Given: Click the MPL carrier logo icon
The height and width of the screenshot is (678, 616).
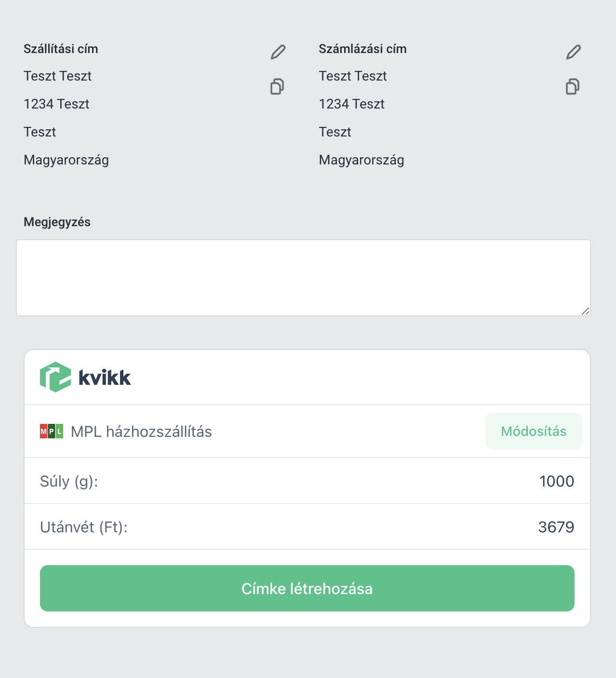Looking at the screenshot, I should pyautogui.click(x=52, y=431).
